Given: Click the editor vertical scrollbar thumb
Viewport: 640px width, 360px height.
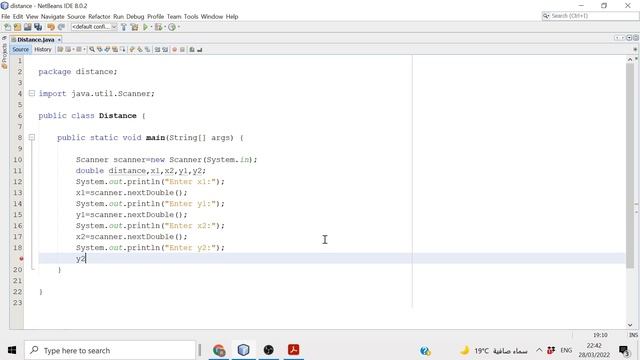Looking at the screenshot, I should [x=630, y=165].
